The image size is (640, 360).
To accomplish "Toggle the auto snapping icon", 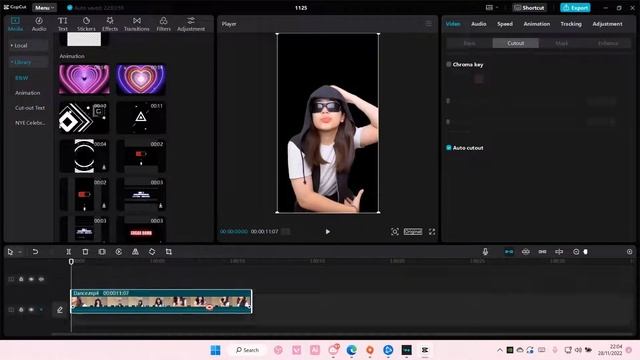I will [x=526, y=252].
